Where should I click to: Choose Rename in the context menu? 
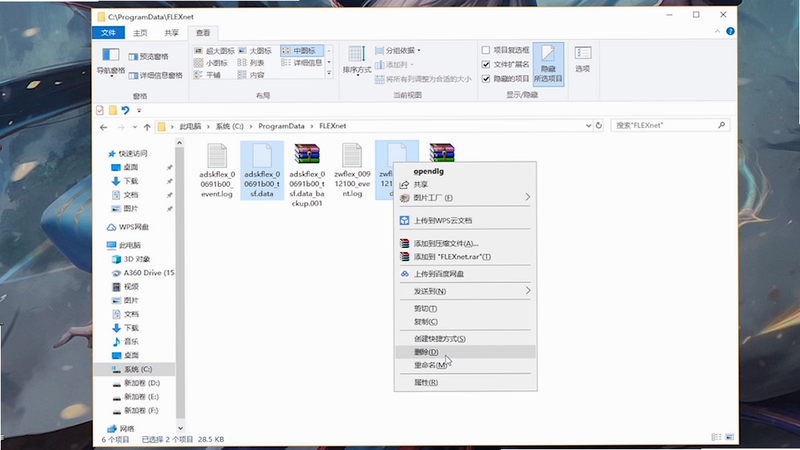(x=465, y=365)
